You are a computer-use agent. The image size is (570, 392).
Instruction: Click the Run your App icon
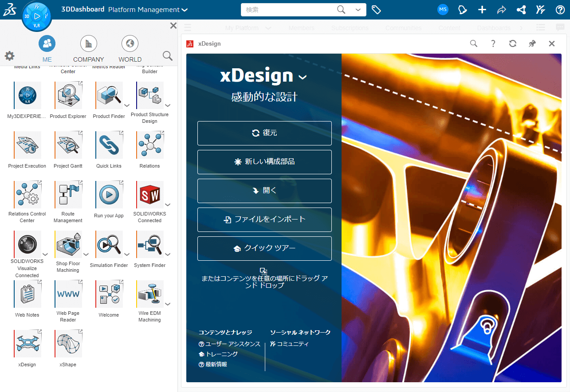[x=109, y=194]
